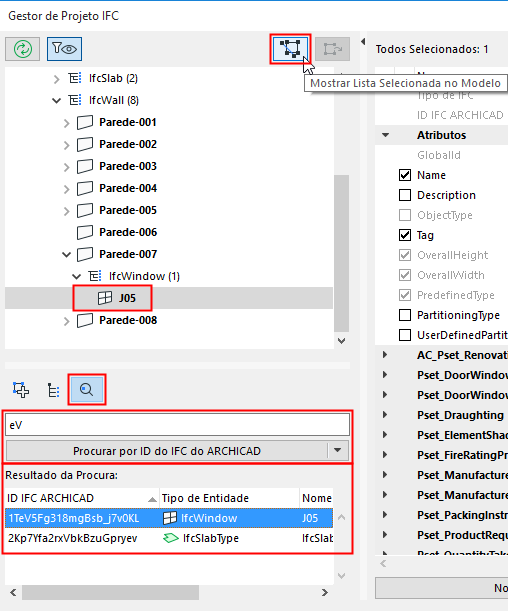Expand the Pset_Draughting property set
Screen dimensions: 508x611
point(385,415)
